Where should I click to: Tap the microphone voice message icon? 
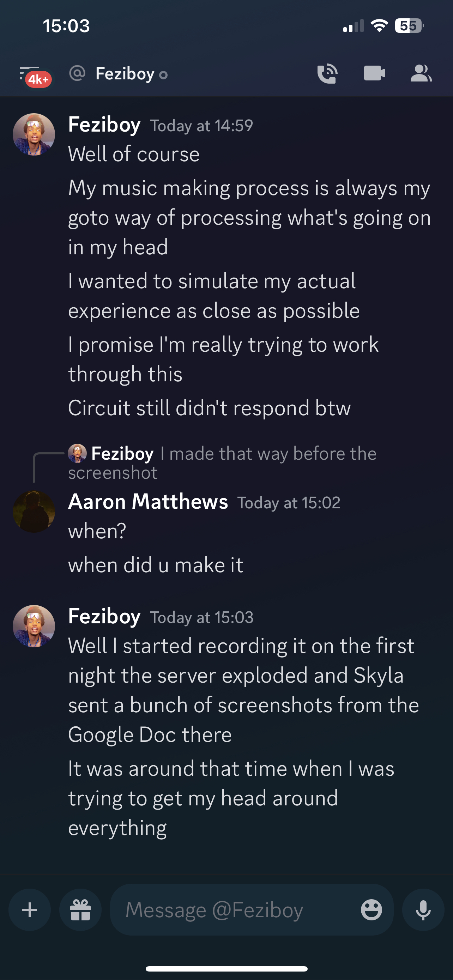(x=423, y=909)
